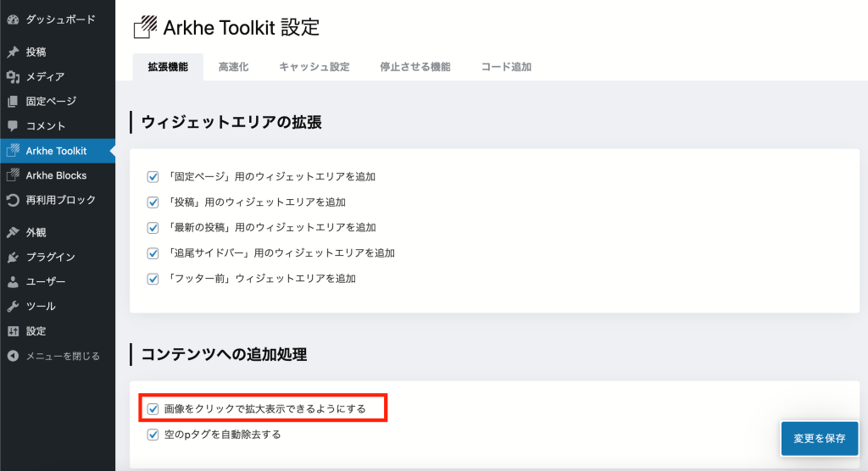
Task: Disable 「フッター前」ウィジェットエリアを追加 checkbox
Action: click(153, 279)
